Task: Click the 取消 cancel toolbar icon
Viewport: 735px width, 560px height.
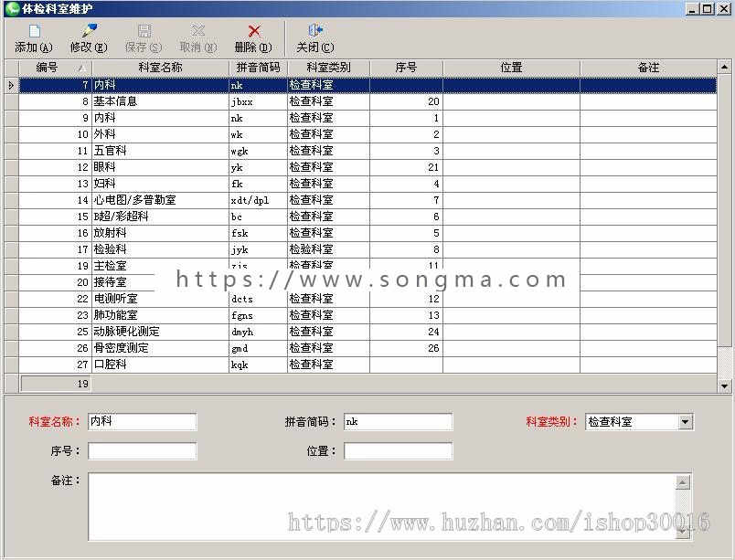Action: [x=197, y=31]
